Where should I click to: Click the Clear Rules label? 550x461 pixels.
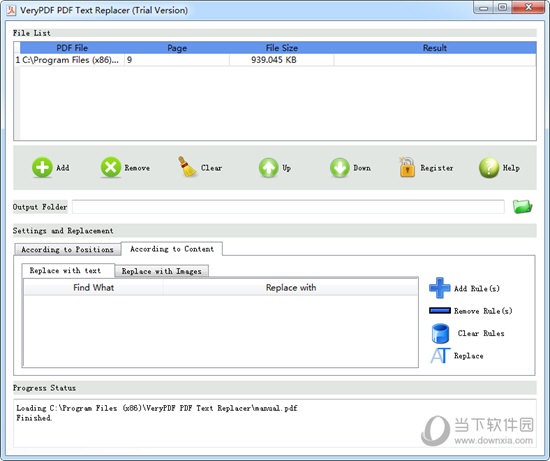(x=481, y=333)
